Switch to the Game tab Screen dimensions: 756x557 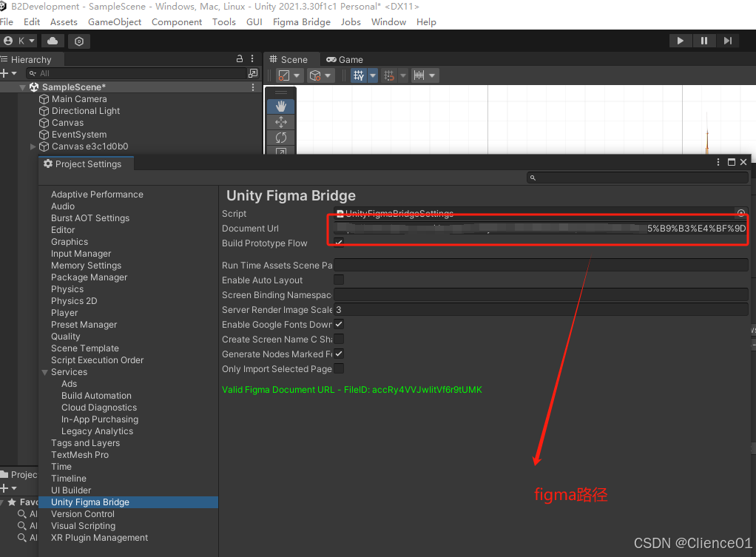click(x=344, y=59)
